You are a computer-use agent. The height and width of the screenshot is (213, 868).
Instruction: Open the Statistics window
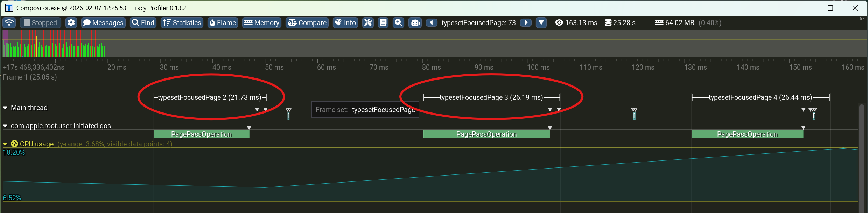coord(182,23)
